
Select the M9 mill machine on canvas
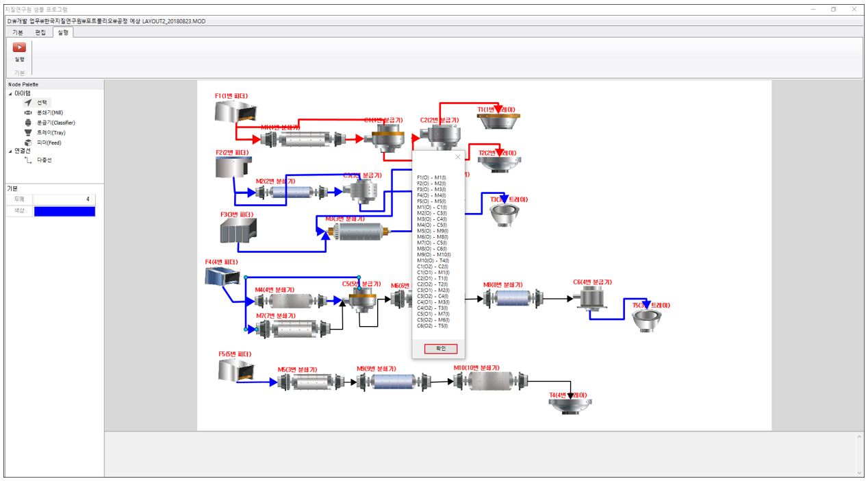[x=393, y=382]
